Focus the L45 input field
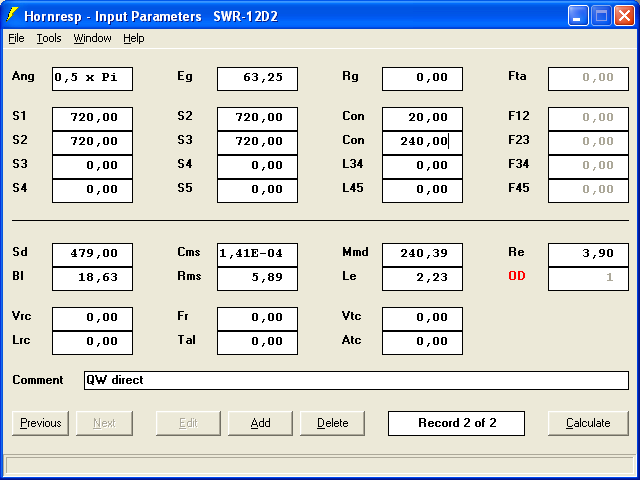 (x=422, y=191)
